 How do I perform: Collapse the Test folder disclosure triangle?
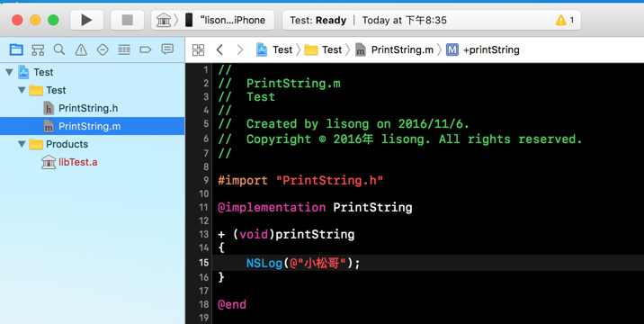[x=22, y=90]
